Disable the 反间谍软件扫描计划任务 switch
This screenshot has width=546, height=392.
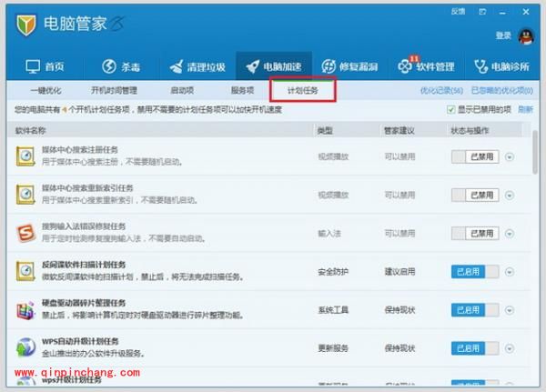tap(475, 272)
